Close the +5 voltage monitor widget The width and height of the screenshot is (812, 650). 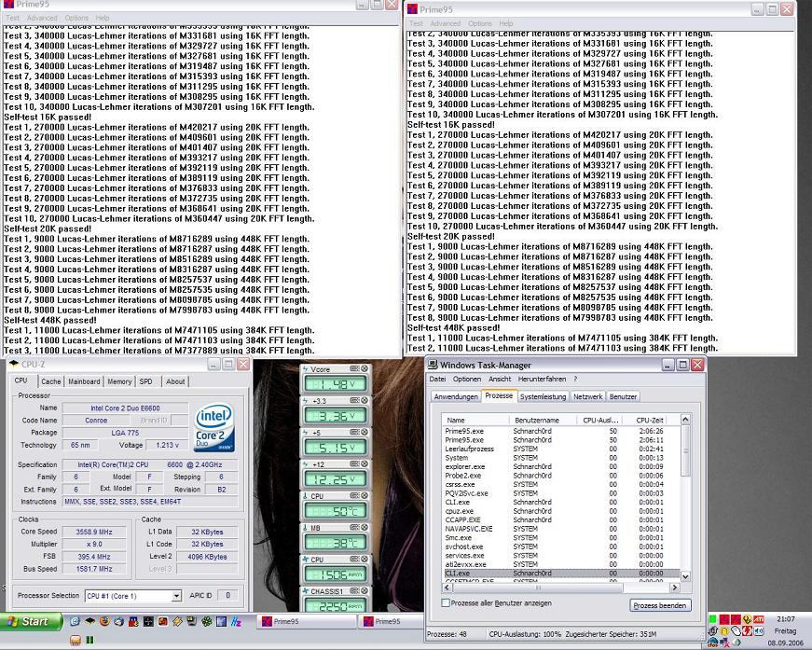[x=365, y=432]
